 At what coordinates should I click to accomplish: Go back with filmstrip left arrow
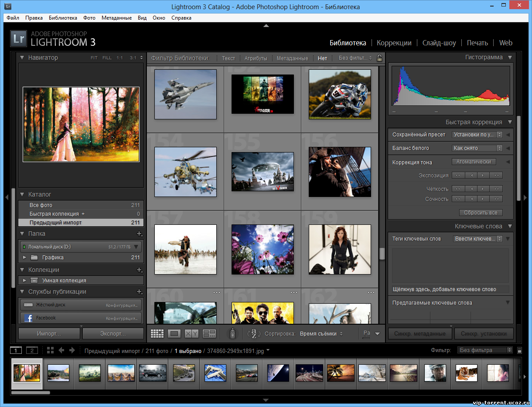pyautogui.click(x=61, y=350)
